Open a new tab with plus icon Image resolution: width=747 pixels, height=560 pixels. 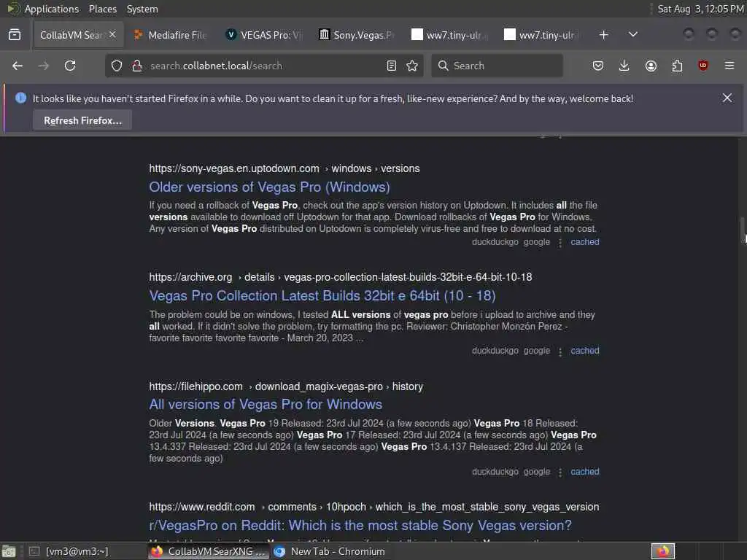point(603,35)
